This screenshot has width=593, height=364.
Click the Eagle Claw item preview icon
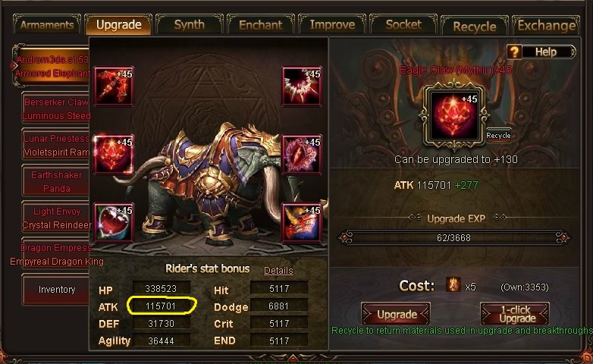click(453, 115)
